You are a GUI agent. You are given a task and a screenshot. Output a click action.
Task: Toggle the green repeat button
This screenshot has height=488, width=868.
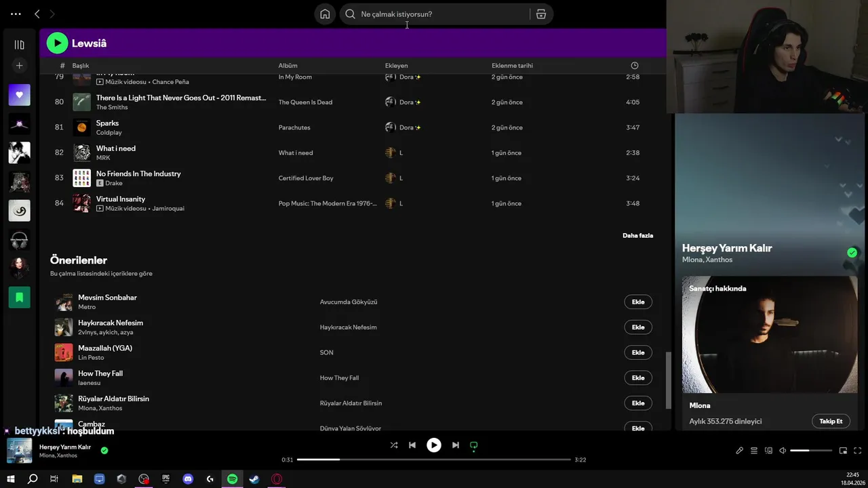[x=474, y=445]
